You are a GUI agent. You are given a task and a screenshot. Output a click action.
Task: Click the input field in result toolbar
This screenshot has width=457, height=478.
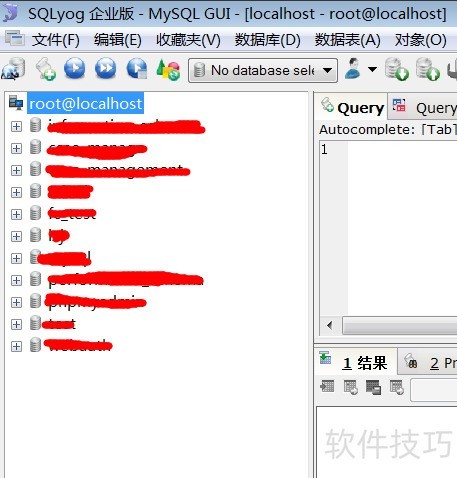pos(434,389)
